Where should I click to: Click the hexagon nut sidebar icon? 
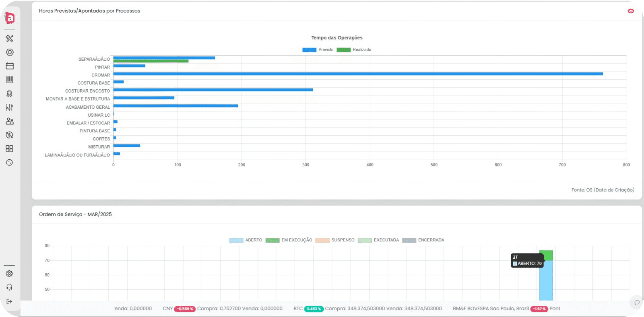pos(10,52)
